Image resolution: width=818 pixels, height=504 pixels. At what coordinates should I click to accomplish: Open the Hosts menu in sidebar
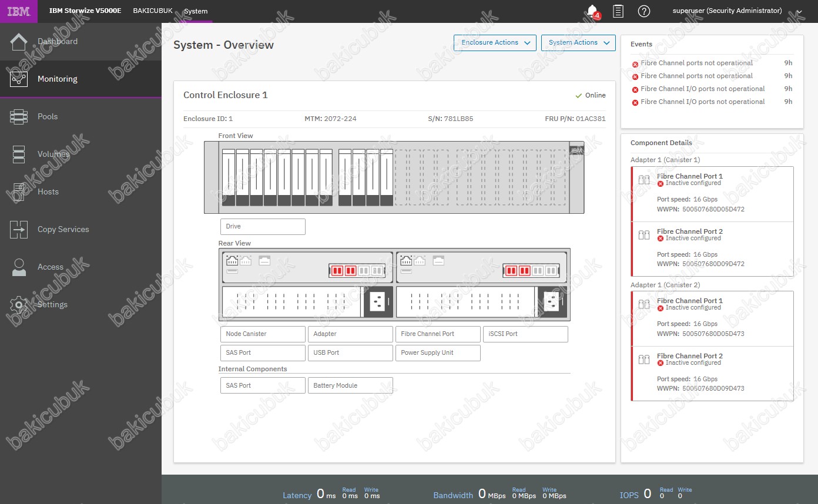pos(81,191)
